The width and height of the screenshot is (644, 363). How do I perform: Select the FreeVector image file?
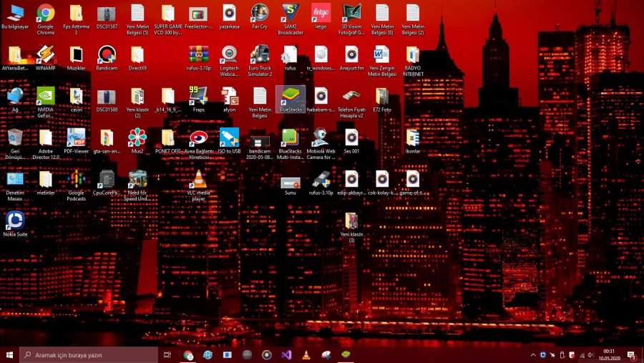tap(199, 17)
